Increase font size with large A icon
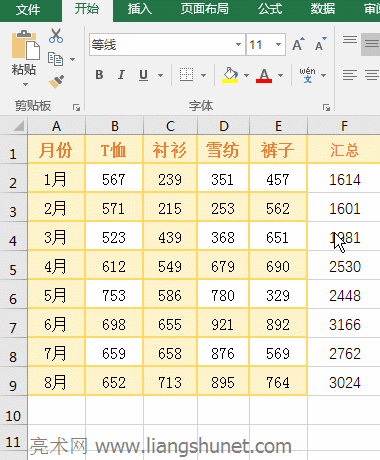Image resolution: width=380 pixels, height=460 pixels. point(298,44)
